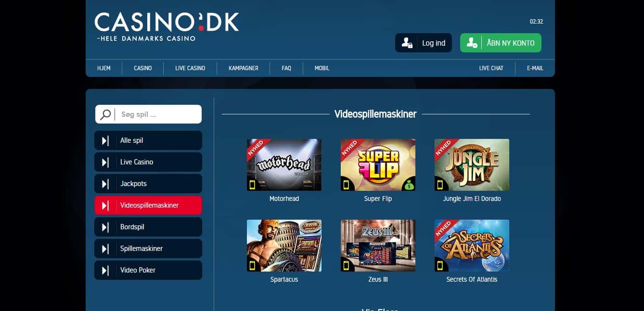Show Alle spil category
The height and width of the screenshot is (311, 644).
(148, 140)
